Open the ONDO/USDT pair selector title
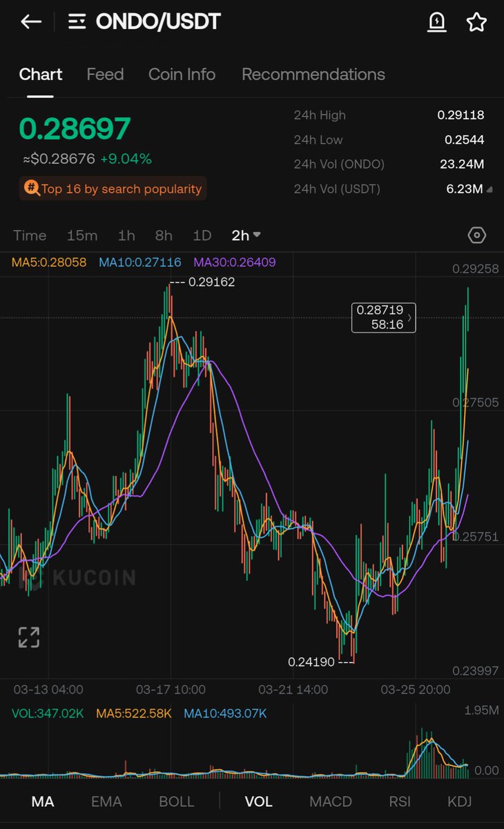The height and width of the screenshot is (829, 504). (158, 22)
